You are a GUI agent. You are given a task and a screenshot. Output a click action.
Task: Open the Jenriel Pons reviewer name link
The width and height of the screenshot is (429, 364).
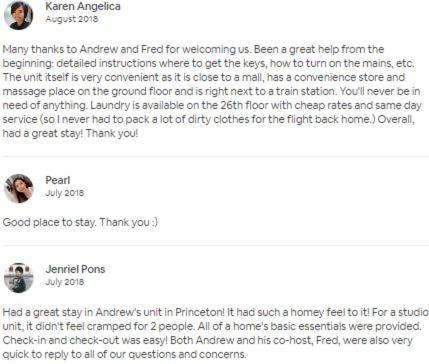click(75, 269)
